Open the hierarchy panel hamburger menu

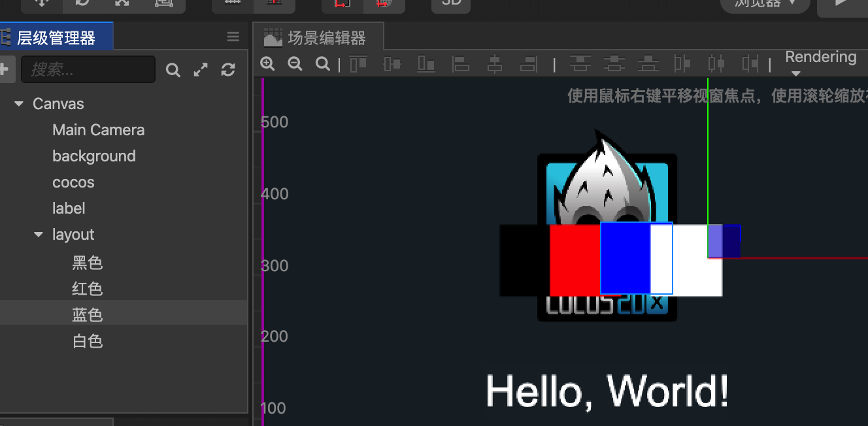[233, 37]
